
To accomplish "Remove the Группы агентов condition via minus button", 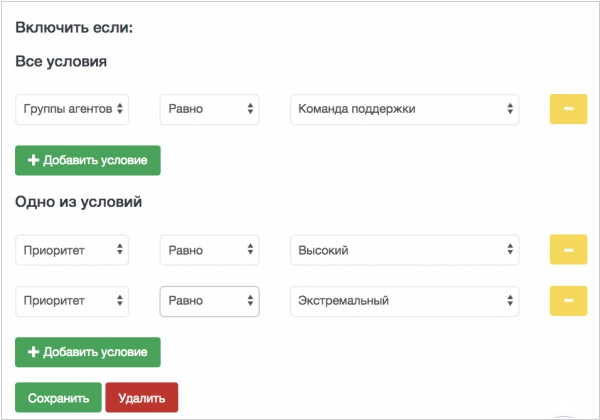I will [568, 109].
